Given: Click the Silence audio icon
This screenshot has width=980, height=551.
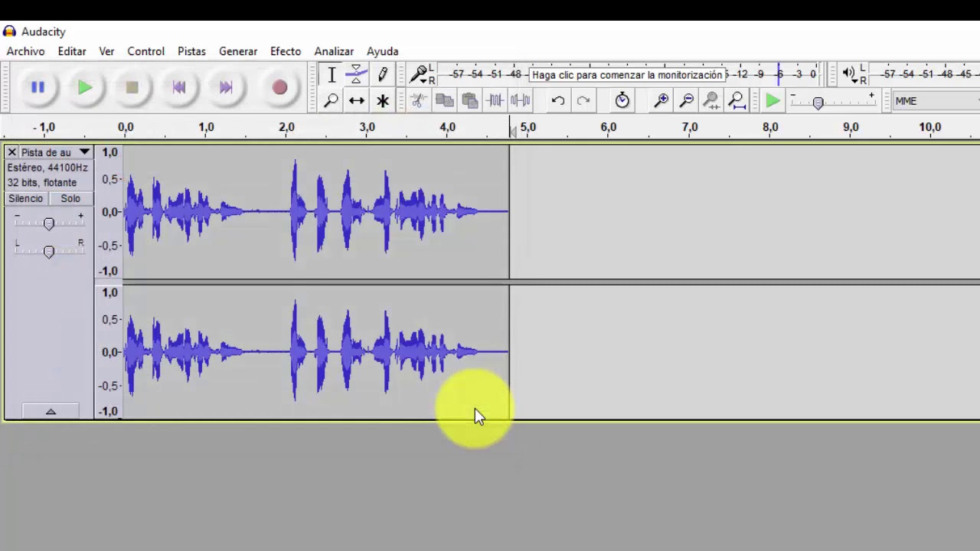Looking at the screenshot, I should pos(521,100).
